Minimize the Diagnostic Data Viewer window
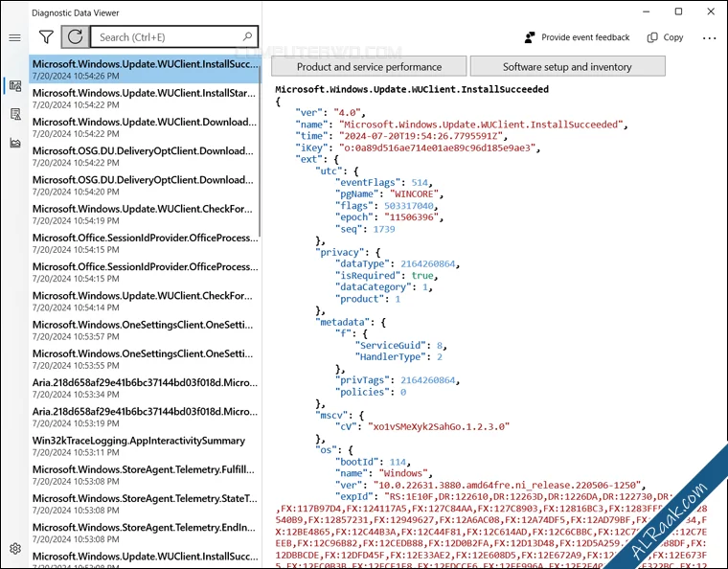Viewport: 728px width, 569px height. coord(646,11)
